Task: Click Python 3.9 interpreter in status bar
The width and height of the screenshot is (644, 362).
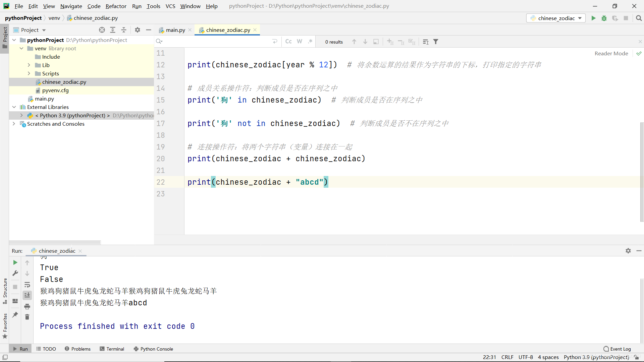Action: click(x=596, y=357)
